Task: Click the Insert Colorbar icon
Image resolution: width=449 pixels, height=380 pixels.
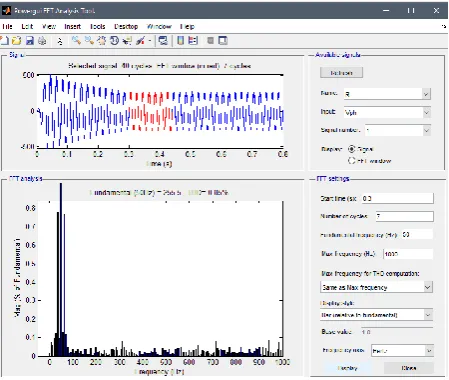Action: pos(180,41)
